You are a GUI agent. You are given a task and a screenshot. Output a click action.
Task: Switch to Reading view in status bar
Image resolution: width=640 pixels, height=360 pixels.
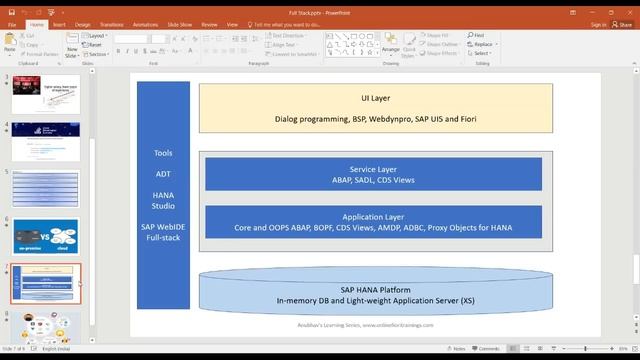pyautogui.click(x=540, y=349)
